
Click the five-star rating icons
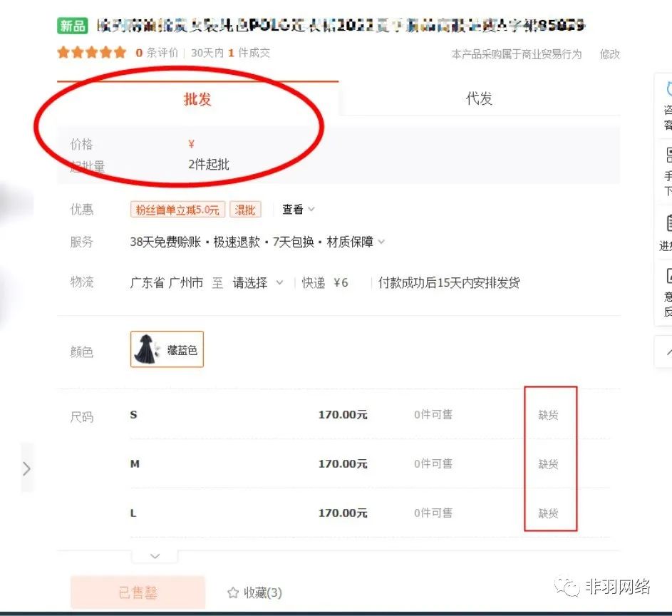pyautogui.click(x=91, y=53)
